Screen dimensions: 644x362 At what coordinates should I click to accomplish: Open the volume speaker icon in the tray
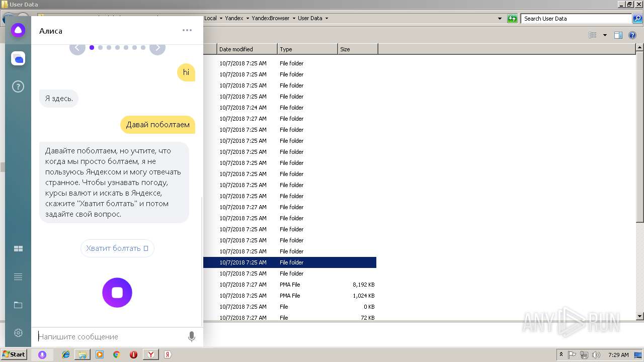596,354
